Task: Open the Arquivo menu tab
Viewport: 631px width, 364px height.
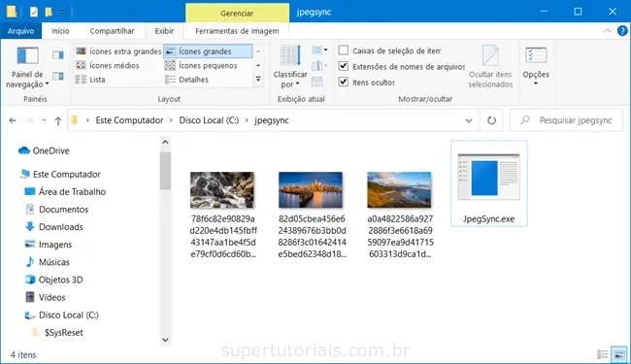Action: (x=21, y=31)
